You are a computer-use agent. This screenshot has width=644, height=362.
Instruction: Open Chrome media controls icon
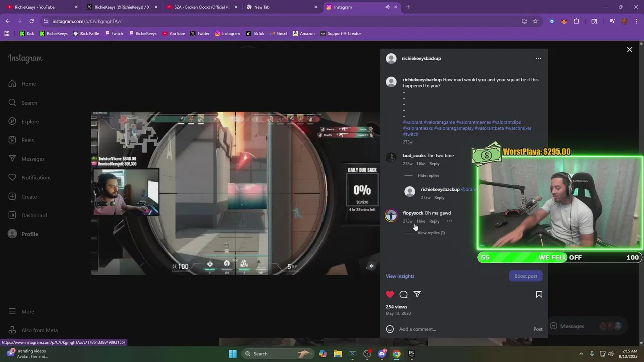612,21
